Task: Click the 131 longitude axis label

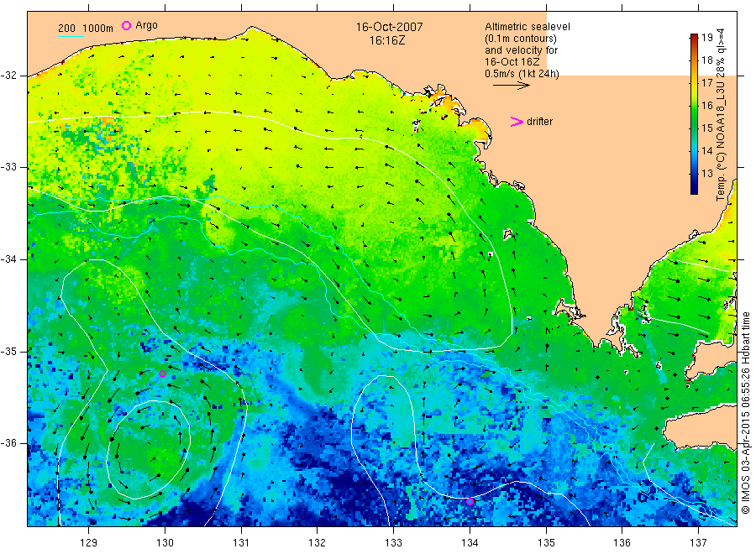Action: (241, 543)
